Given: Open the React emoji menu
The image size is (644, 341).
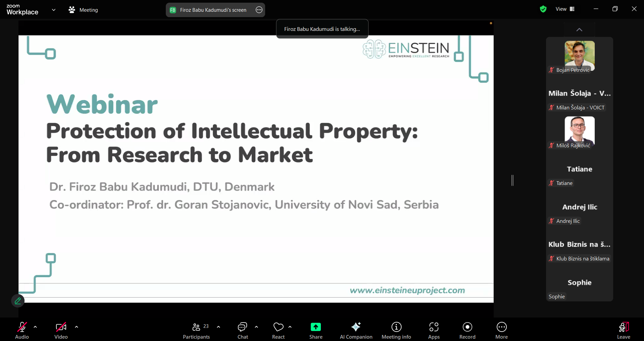Looking at the screenshot, I should 278,331.
